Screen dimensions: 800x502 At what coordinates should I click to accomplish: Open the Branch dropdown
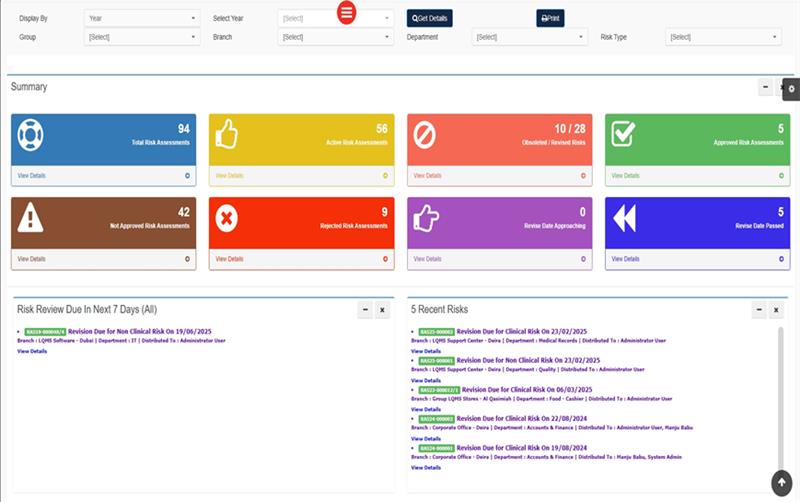(x=336, y=37)
